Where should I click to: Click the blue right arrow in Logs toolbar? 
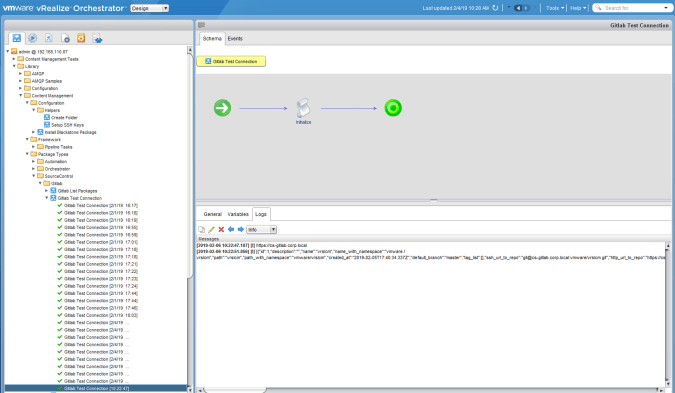coord(241,229)
